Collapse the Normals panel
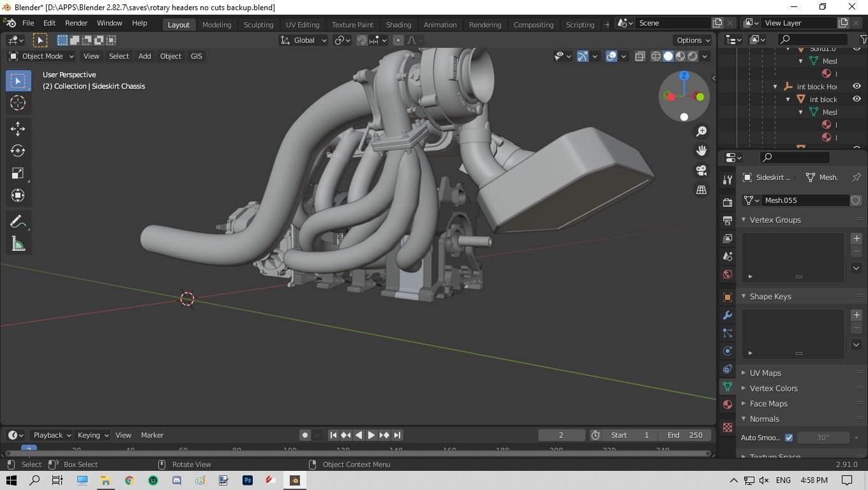The height and width of the screenshot is (490, 868). coord(744,419)
